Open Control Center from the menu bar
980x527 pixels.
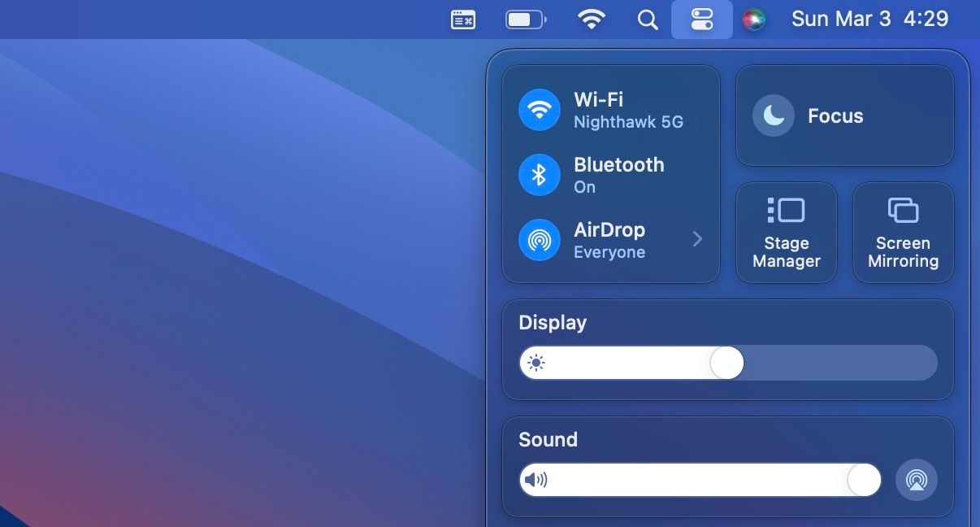(702, 19)
